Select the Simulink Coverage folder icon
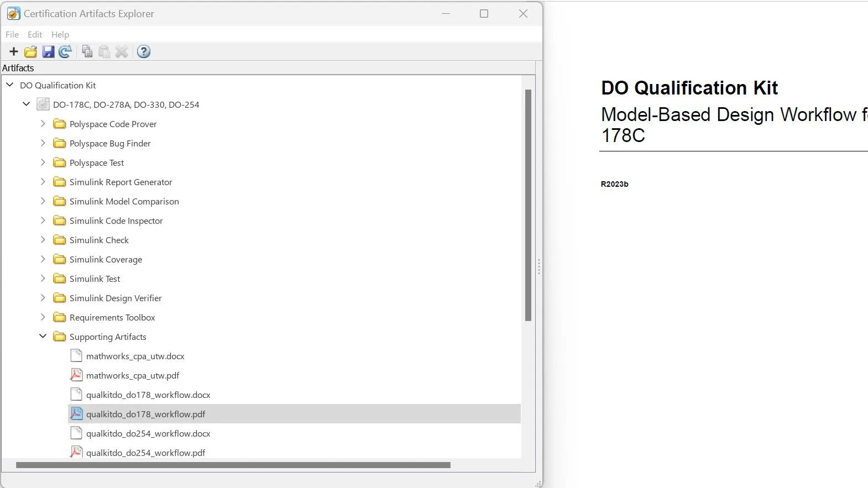The height and width of the screenshot is (488, 868). click(59, 259)
